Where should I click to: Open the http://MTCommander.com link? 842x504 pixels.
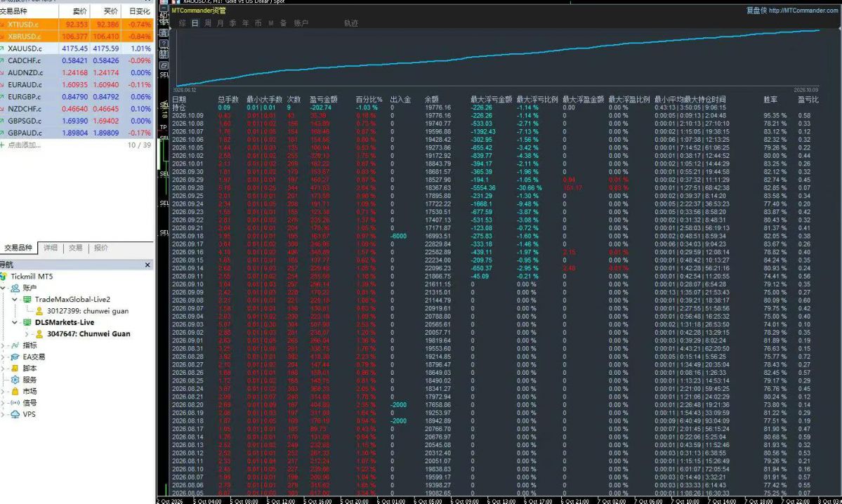click(803, 11)
